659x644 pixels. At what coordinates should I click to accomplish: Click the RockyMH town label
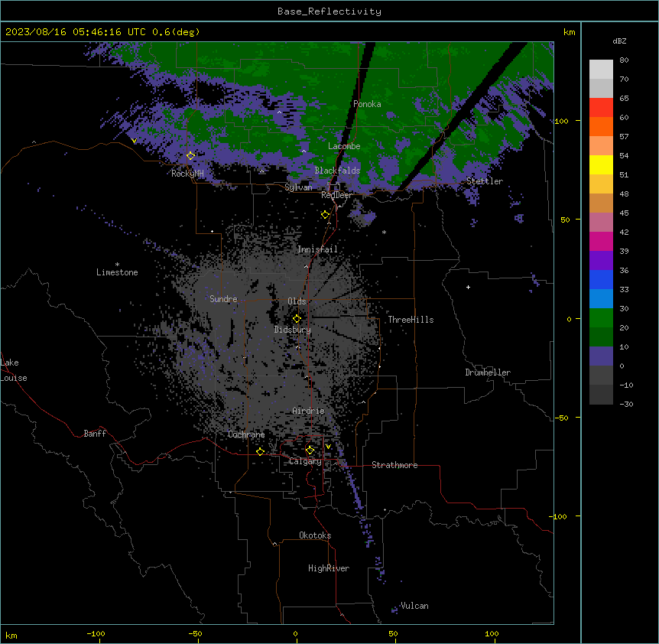[x=187, y=174]
